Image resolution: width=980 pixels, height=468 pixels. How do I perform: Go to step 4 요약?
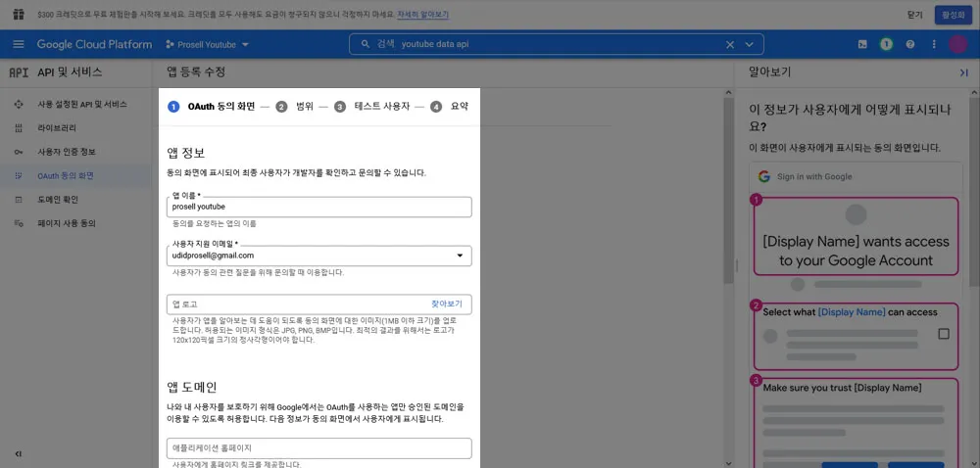pos(449,107)
